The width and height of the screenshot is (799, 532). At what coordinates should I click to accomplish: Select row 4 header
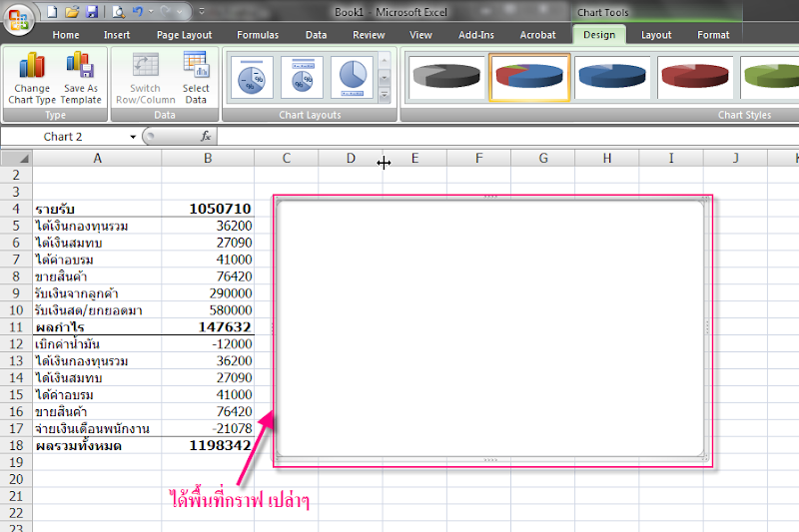pyautogui.click(x=16, y=209)
